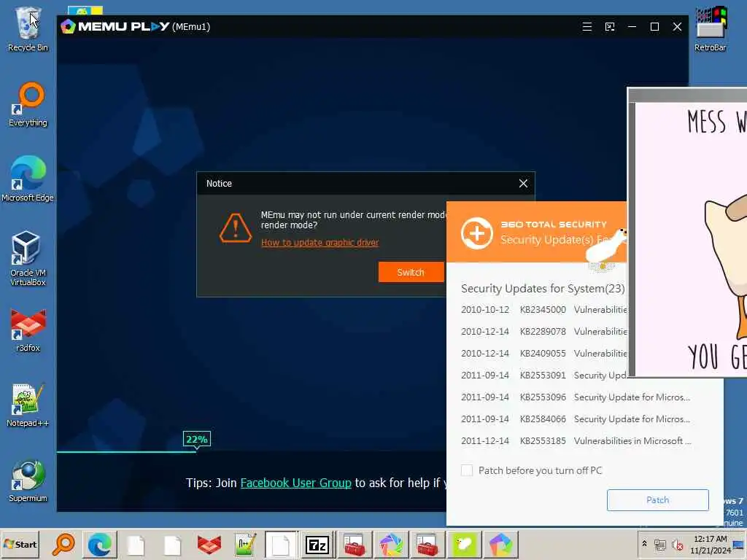The image size is (747, 560).
Task: Close the Notice dialog with its X
Action: pos(523,183)
